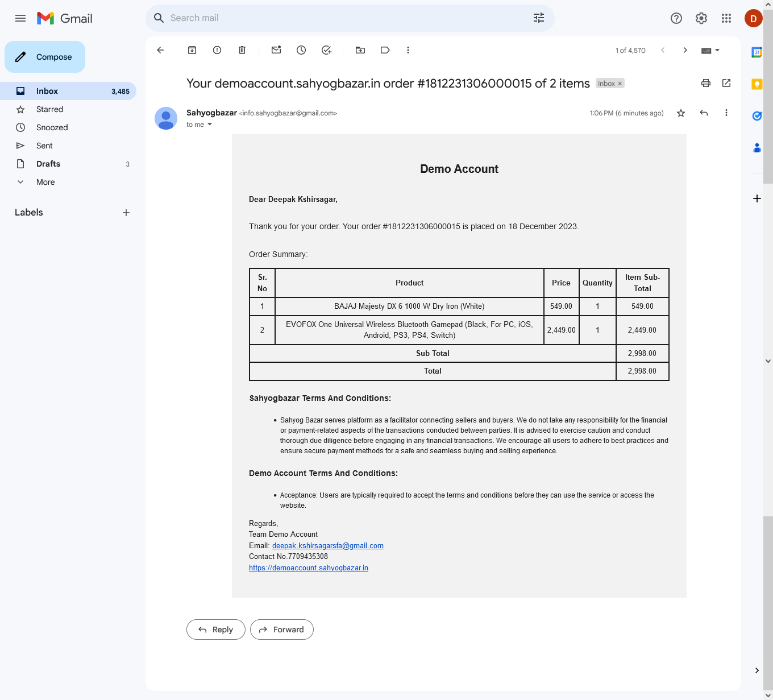
Task: Open message More options next to reply
Action: pyautogui.click(x=726, y=113)
